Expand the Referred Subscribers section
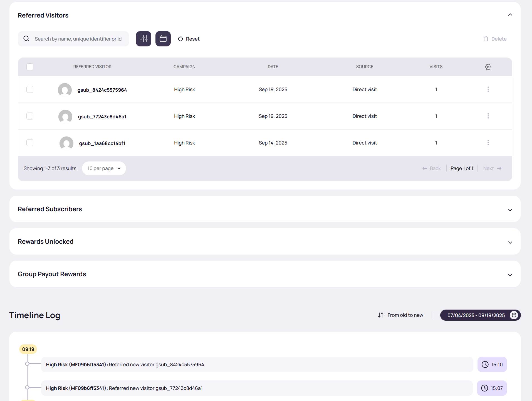The width and height of the screenshot is (532, 401). tap(510, 210)
